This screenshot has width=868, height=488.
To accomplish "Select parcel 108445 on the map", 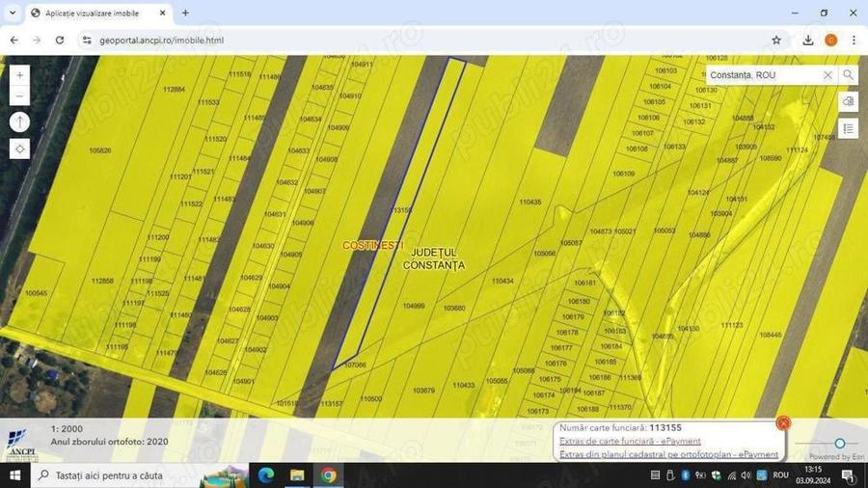I will click(x=771, y=335).
